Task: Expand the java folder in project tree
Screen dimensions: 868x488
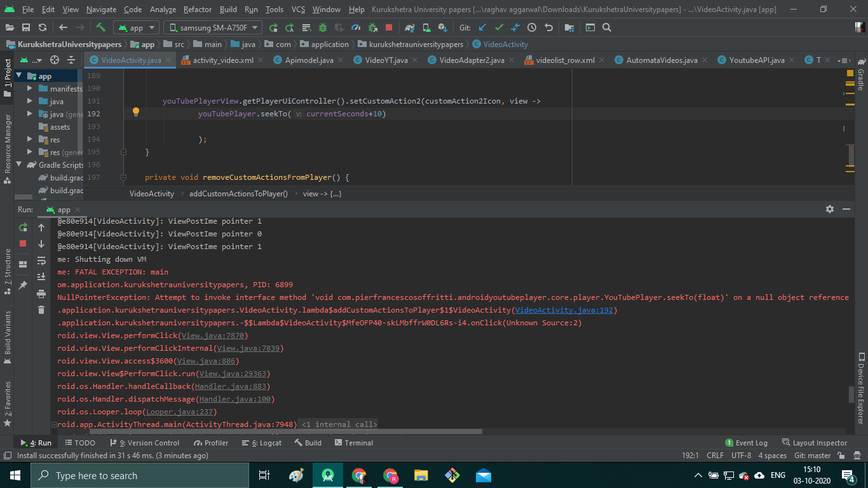Action: tap(29, 102)
